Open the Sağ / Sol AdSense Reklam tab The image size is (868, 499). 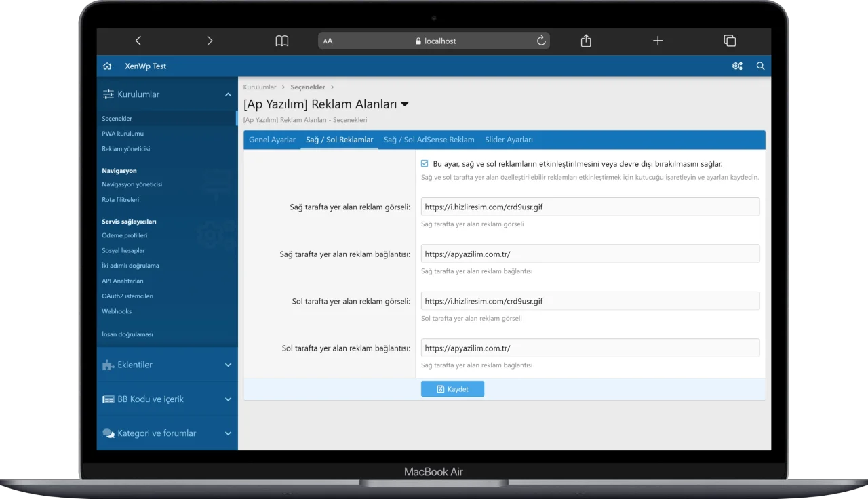pos(429,140)
